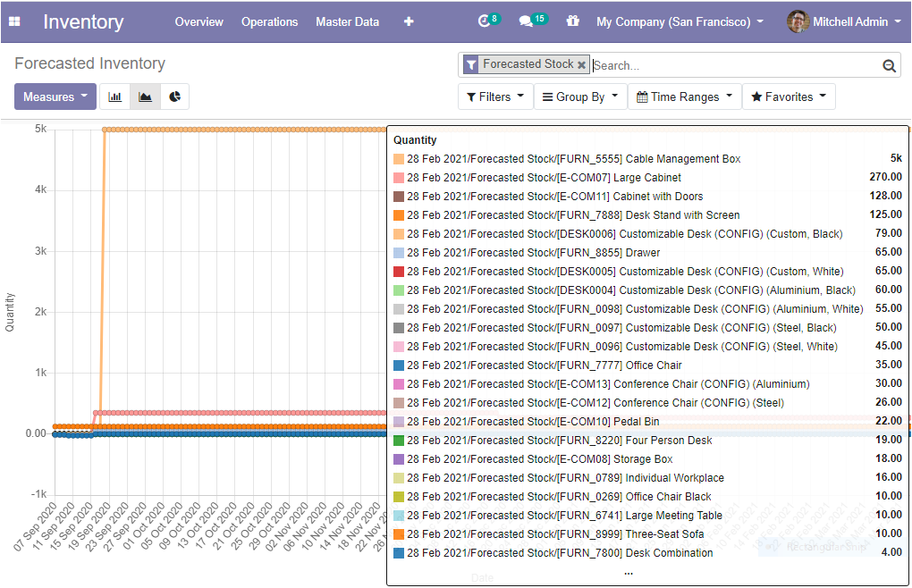Click Cable Management Box color swatch
The image size is (912, 588).
click(x=399, y=159)
